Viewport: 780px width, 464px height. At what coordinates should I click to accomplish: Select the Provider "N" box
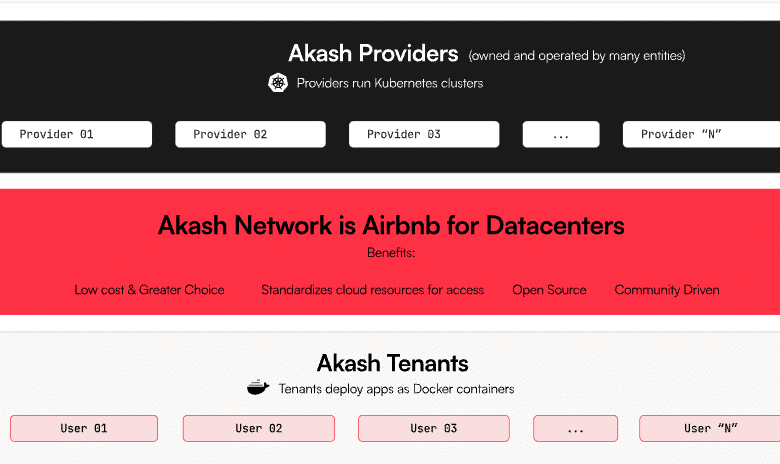(701, 134)
